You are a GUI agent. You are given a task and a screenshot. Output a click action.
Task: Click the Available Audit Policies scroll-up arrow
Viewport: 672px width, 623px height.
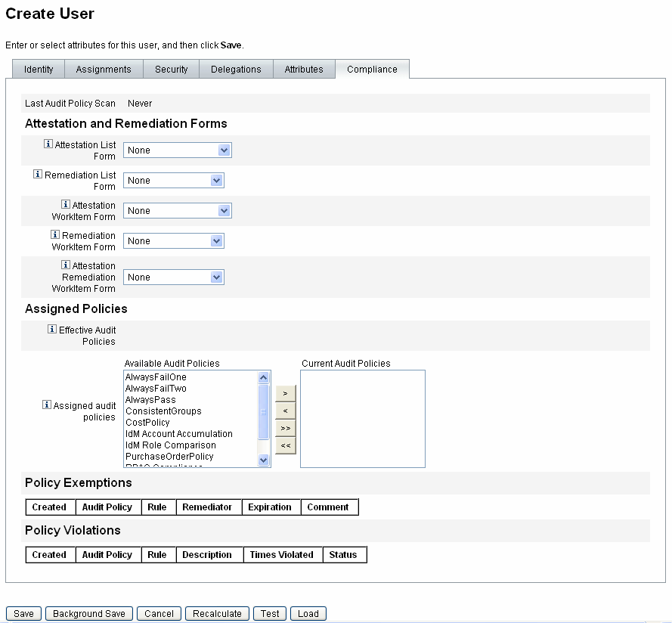coord(264,378)
